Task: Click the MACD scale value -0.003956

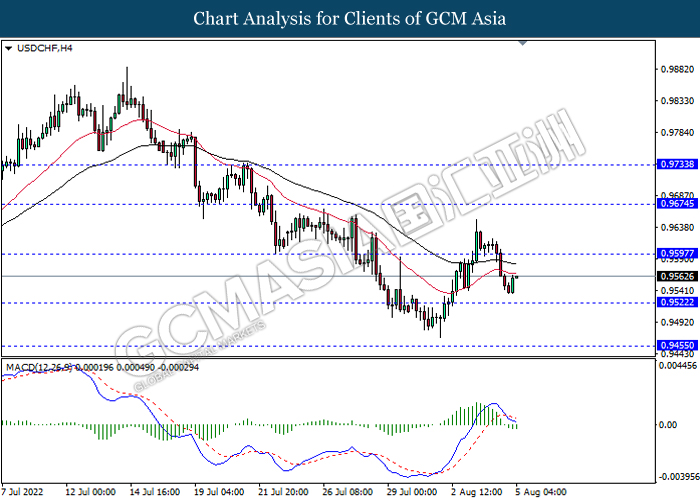Action: tap(679, 476)
